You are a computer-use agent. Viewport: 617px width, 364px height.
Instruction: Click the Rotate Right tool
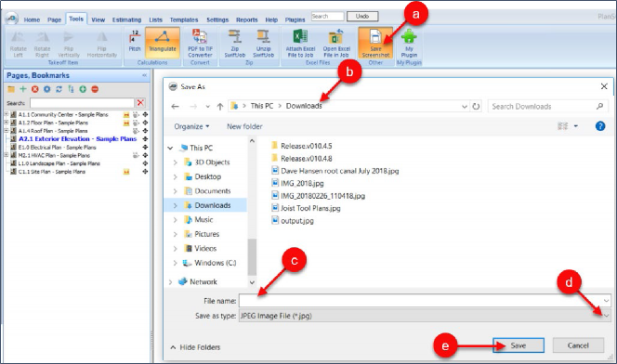click(42, 44)
